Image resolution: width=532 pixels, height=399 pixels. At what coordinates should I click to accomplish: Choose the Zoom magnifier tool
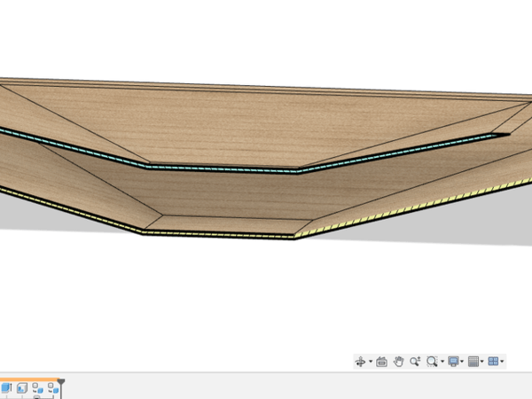click(414, 362)
